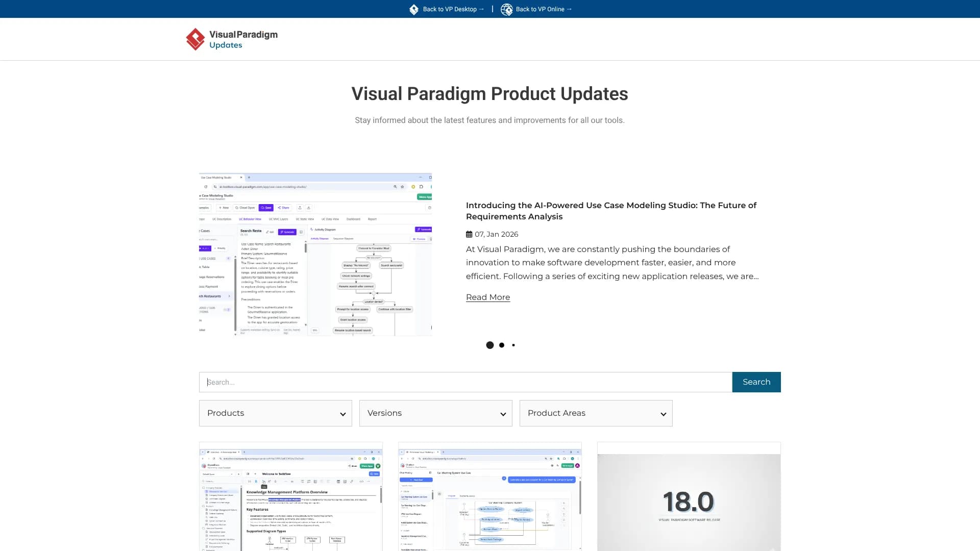The height and width of the screenshot is (551, 980).
Task: Toggle to the currently active carousel slide indicator
Action: point(489,345)
